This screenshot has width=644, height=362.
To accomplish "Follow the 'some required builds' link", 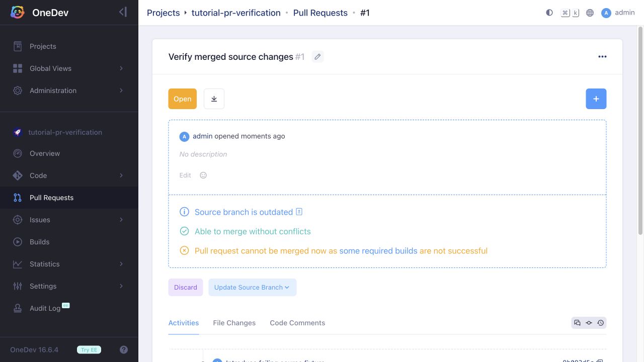I will (x=378, y=251).
